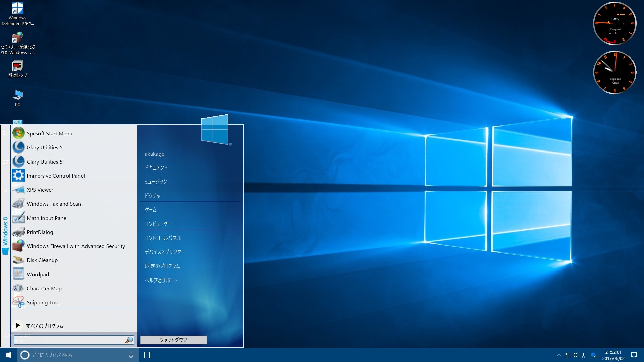Open the akakage user folder link
The width and height of the screenshot is (644, 362).
(155, 154)
